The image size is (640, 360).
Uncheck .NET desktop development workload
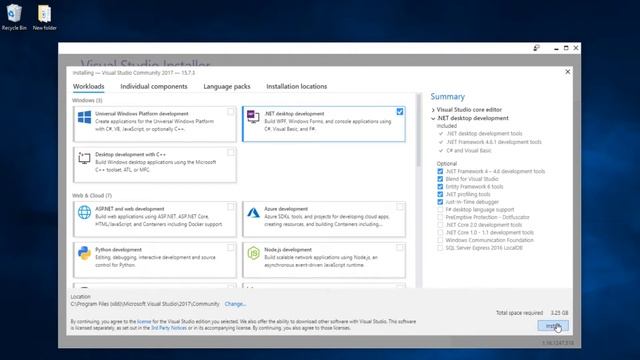[400, 111]
